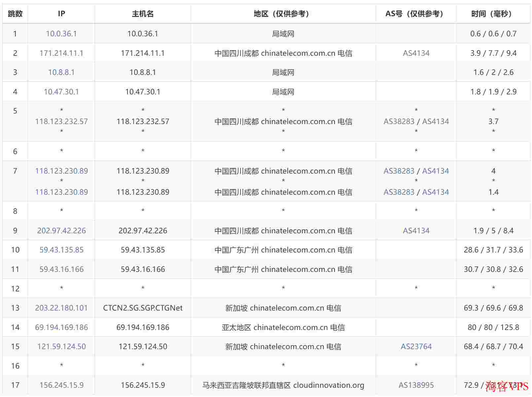Click region cell of hop 10 广东广州

tap(283, 250)
